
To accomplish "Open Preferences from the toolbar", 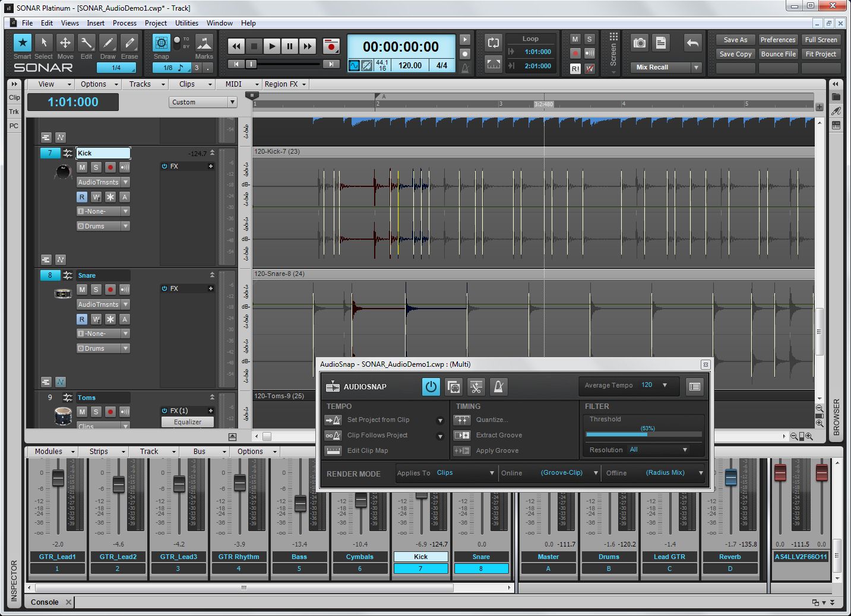I will click(778, 40).
